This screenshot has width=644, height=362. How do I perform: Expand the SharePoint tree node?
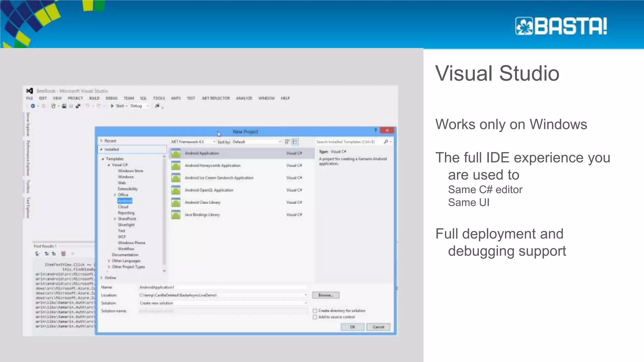pos(115,219)
